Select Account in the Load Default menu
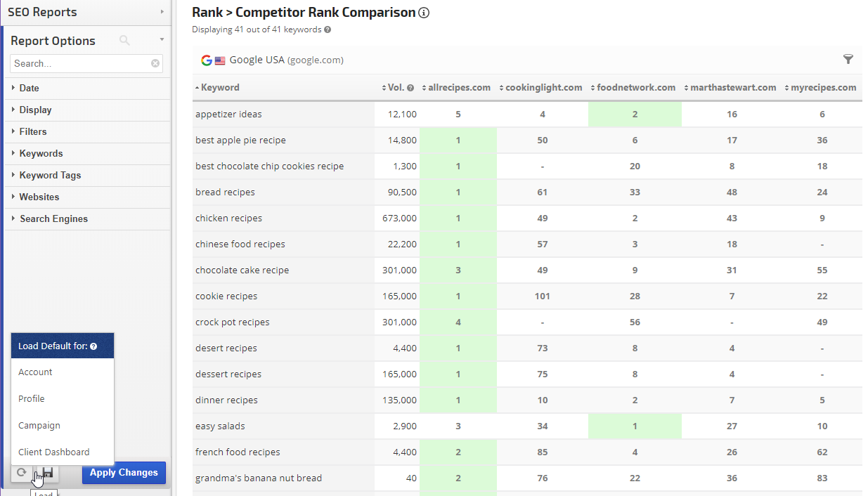The image size is (868, 496). (x=35, y=372)
